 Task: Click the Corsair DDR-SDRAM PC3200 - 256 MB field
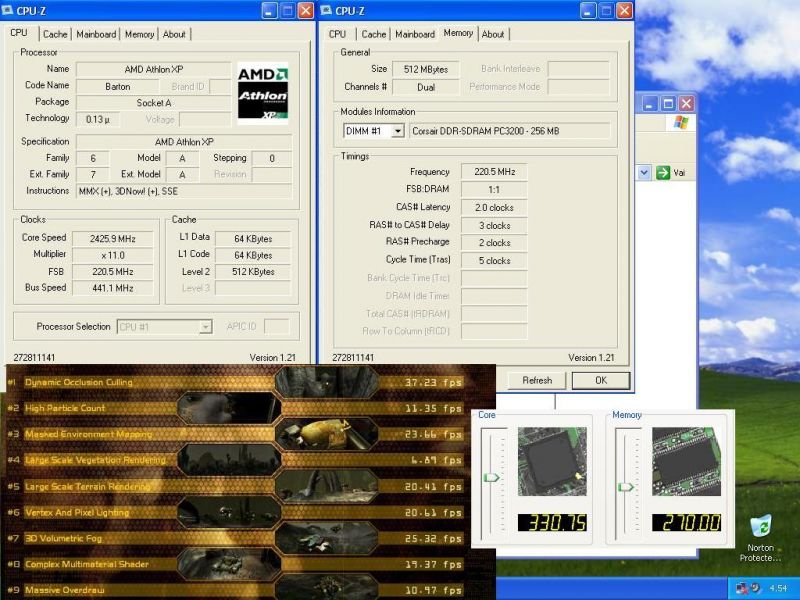(510, 131)
